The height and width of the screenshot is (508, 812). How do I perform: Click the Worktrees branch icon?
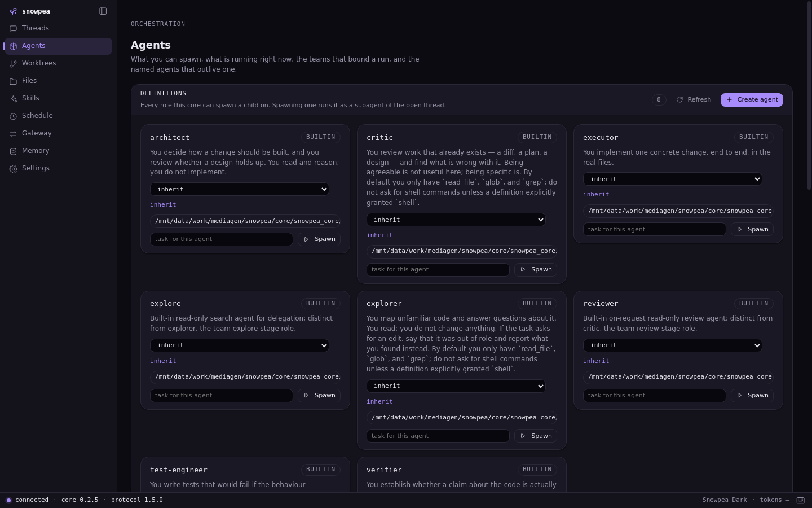coord(14,63)
